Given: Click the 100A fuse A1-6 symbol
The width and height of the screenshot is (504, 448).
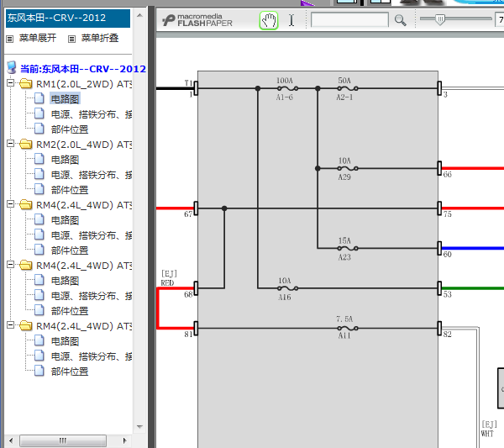Looking at the screenshot, I should [x=287, y=88].
